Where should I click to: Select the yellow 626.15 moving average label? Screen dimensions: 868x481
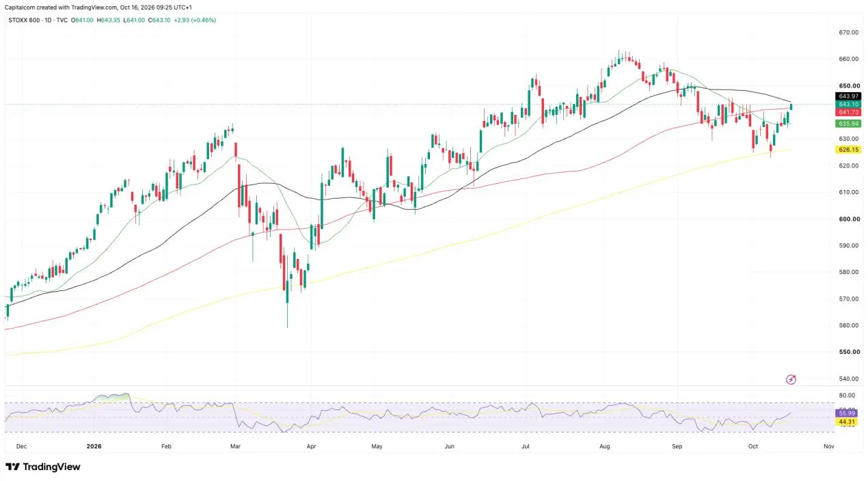coord(847,149)
